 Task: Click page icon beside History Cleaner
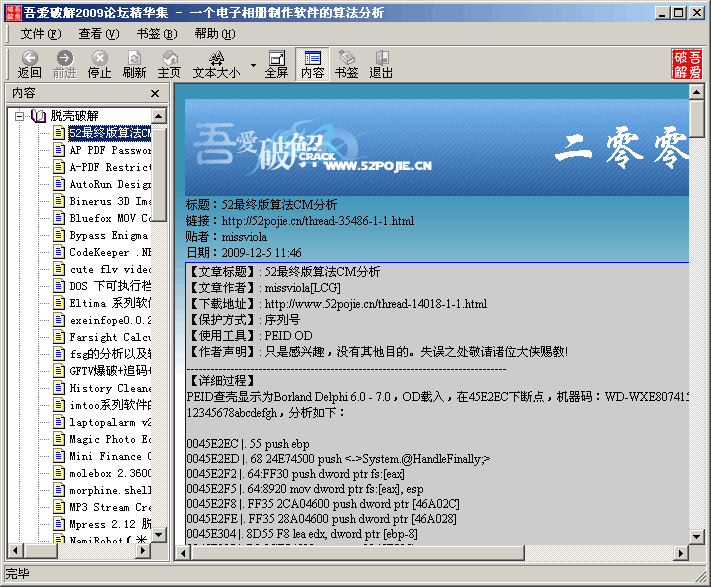59,388
